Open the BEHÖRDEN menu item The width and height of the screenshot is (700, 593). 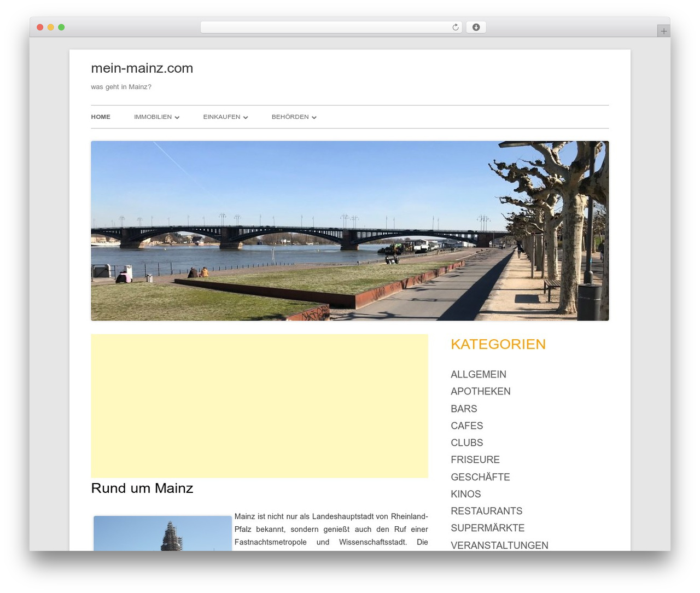tap(290, 117)
